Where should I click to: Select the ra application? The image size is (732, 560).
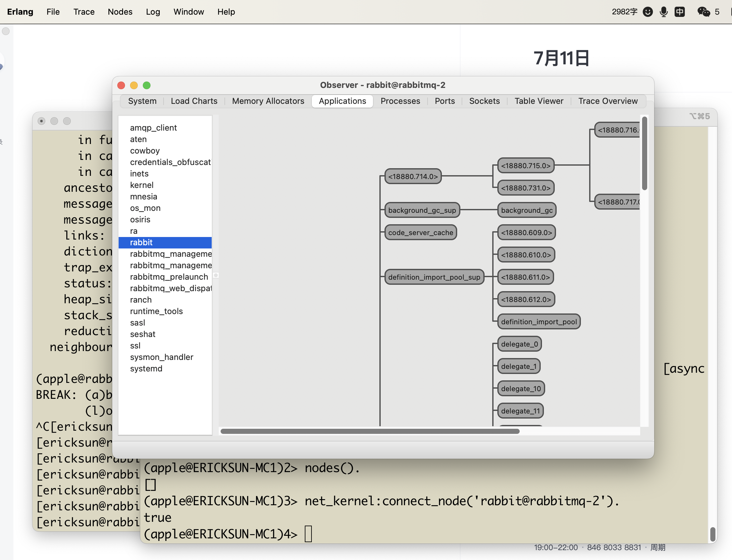[x=165, y=231]
